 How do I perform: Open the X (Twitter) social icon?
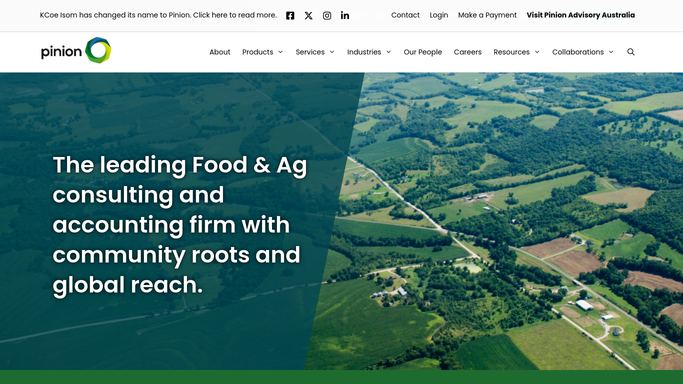[308, 16]
